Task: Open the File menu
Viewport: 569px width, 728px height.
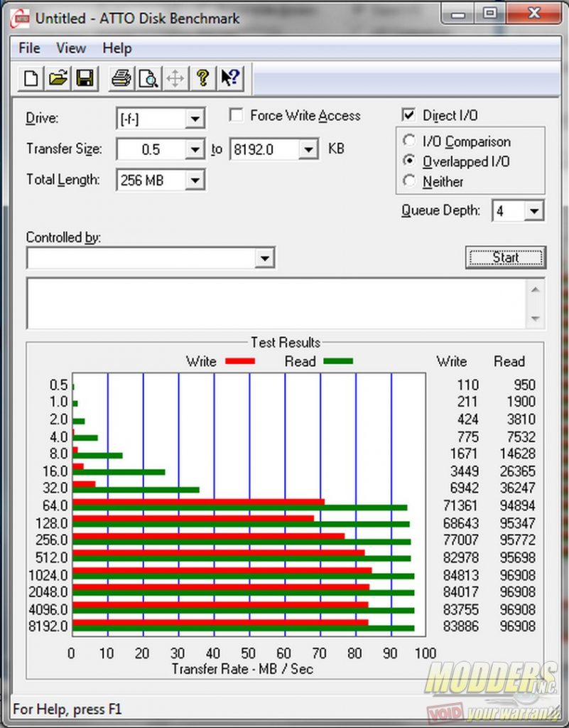Action: point(29,48)
